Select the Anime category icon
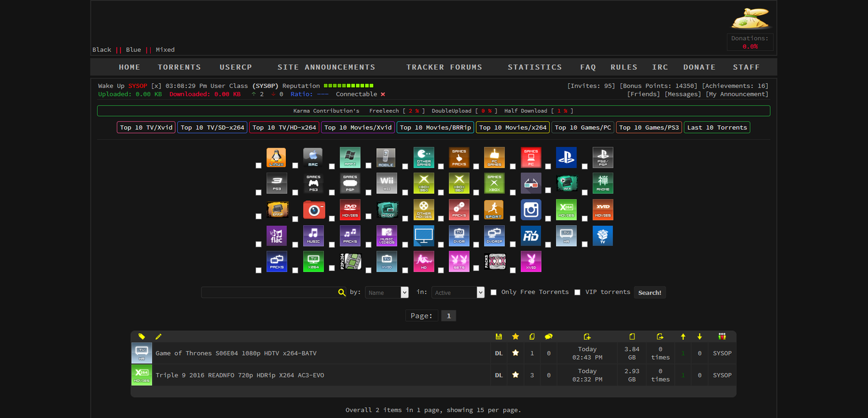Viewport: 868px width, 418px height. tap(602, 183)
